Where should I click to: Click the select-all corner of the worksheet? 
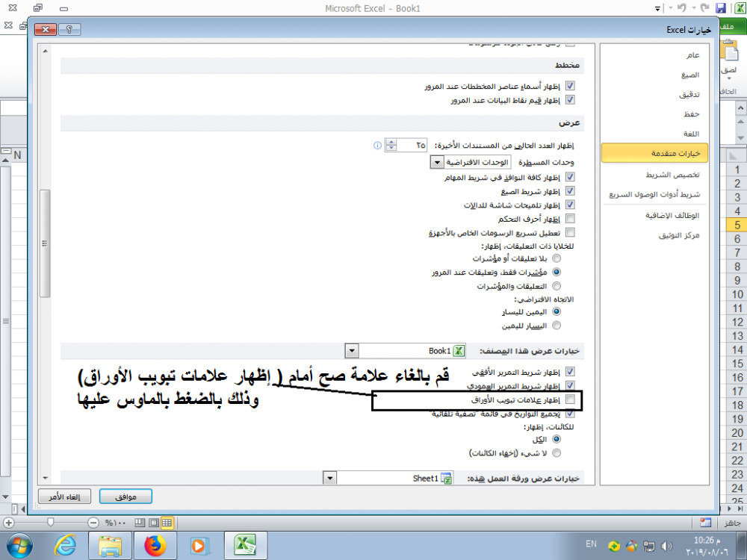734,155
